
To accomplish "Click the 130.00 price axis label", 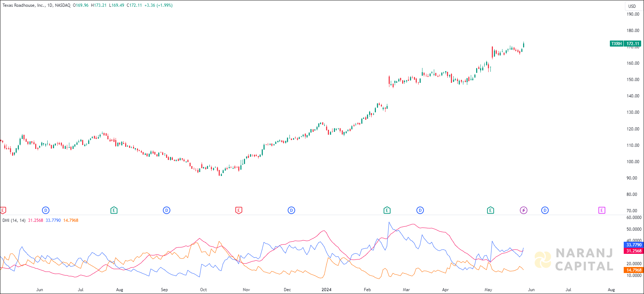I will point(633,112).
